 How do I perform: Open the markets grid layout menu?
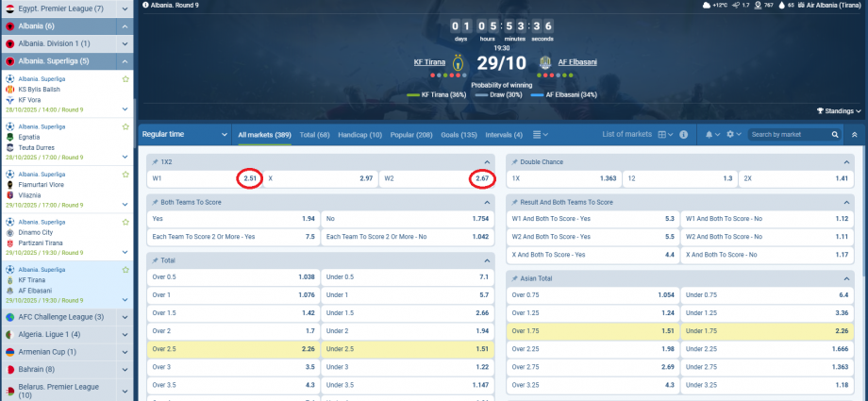663,135
